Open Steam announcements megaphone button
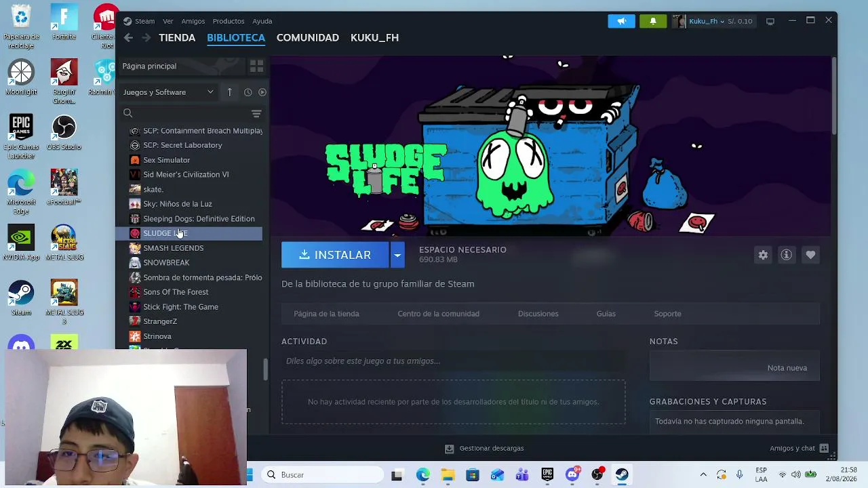This screenshot has width=868, height=488. (x=621, y=21)
